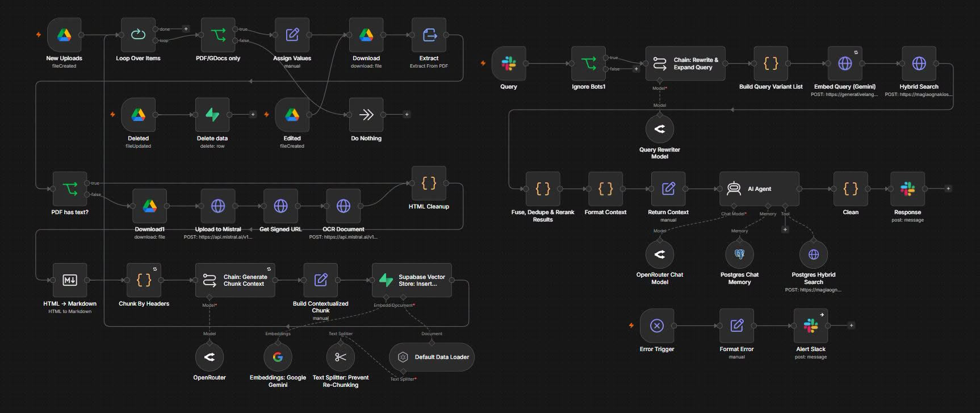Select the OpenRouter model node
The width and height of the screenshot is (980, 413).
210,357
